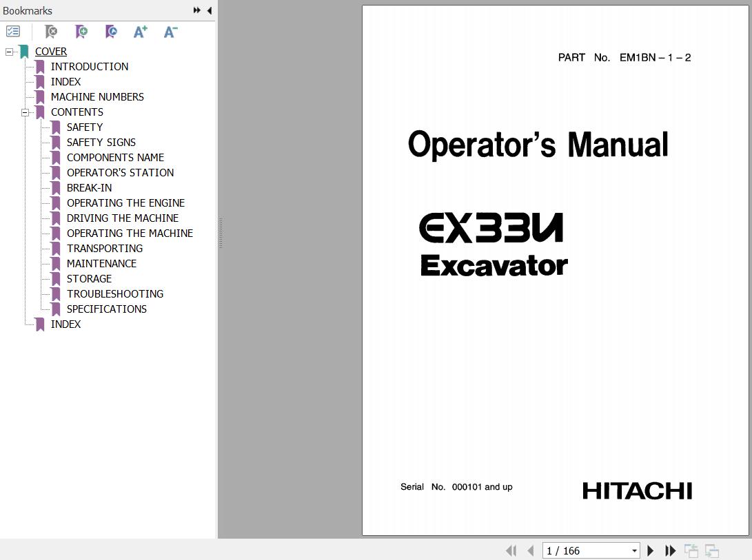Decrease bookmark text size with A-

[x=170, y=32]
